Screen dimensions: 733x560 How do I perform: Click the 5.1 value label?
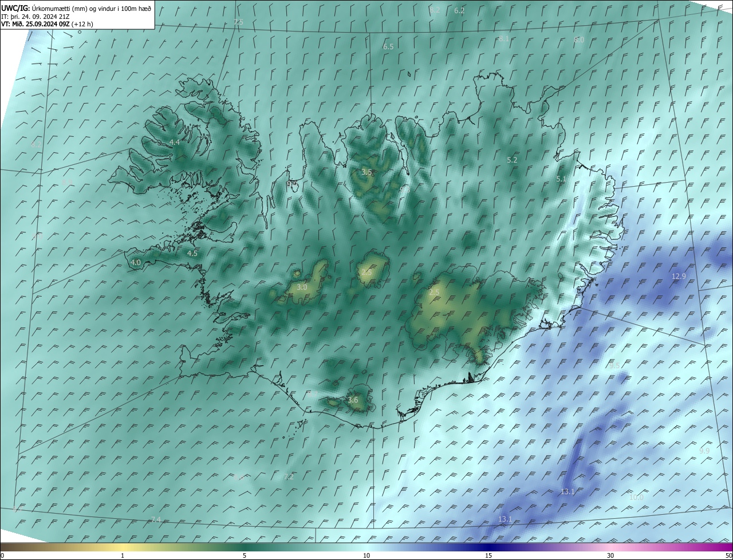(x=561, y=179)
